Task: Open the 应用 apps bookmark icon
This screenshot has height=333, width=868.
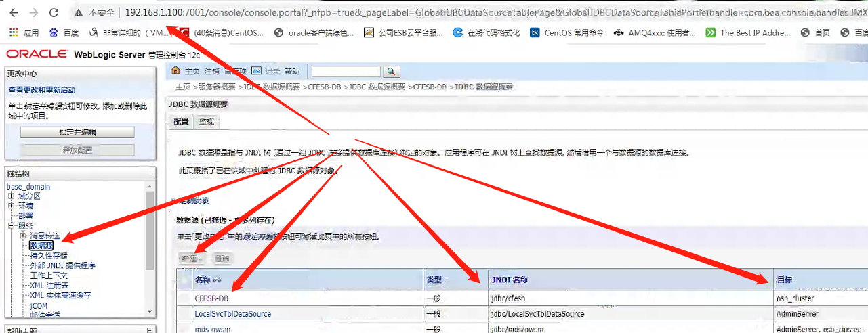Action: pos(14,32)
